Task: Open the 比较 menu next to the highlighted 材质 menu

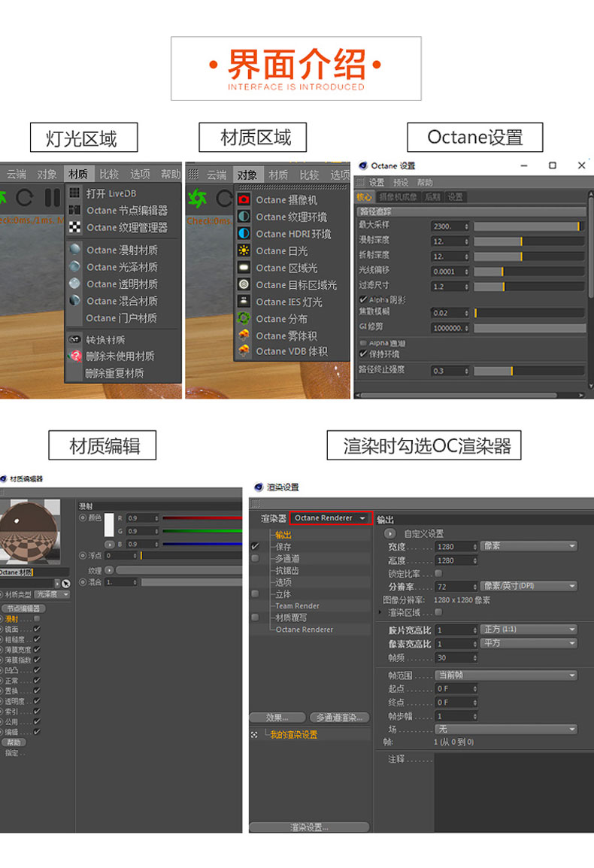Action: pos(109,174)
